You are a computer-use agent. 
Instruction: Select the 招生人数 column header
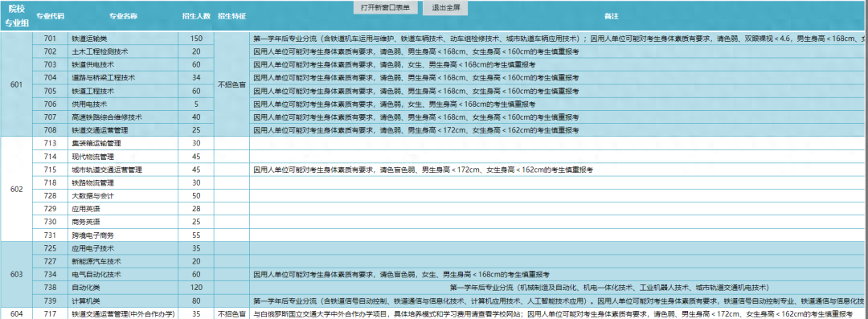[x=197, y=16]
